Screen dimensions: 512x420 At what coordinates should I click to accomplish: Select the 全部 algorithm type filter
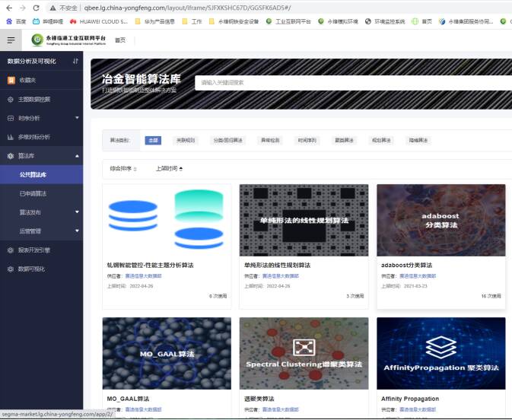coord(153,140)
